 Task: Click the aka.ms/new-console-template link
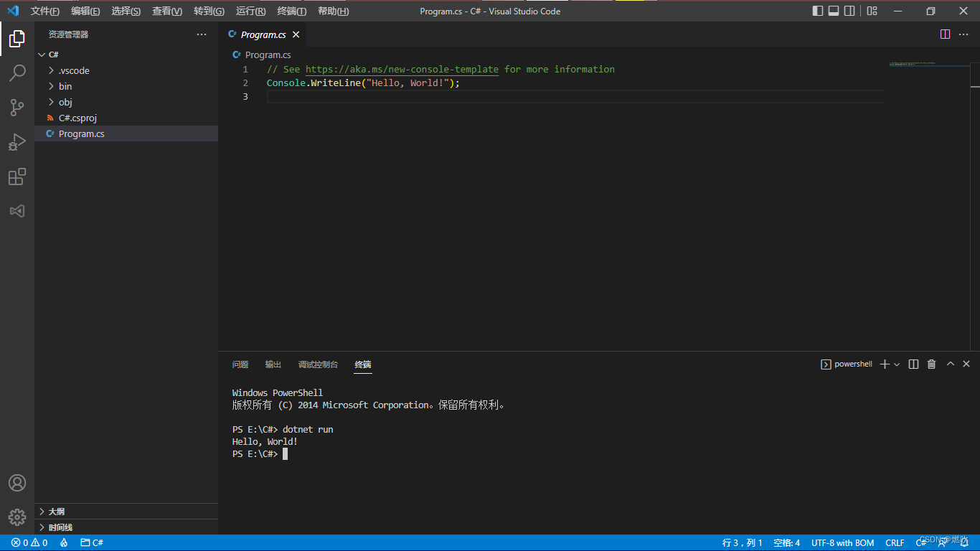[402, 70]
